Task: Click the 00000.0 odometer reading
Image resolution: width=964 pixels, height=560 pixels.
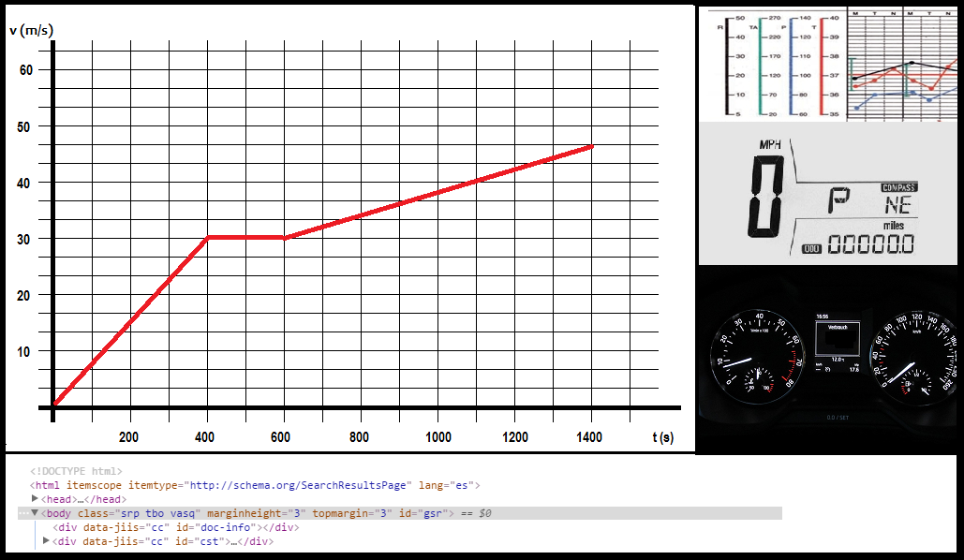Action: pyautogui.click(x=870, y=244)
